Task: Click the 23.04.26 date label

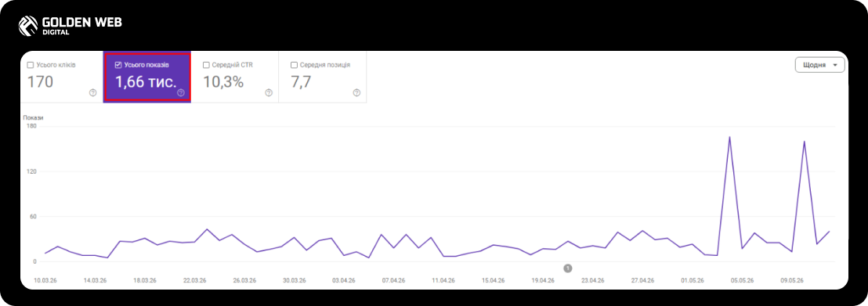Action: tap(592, 280)
